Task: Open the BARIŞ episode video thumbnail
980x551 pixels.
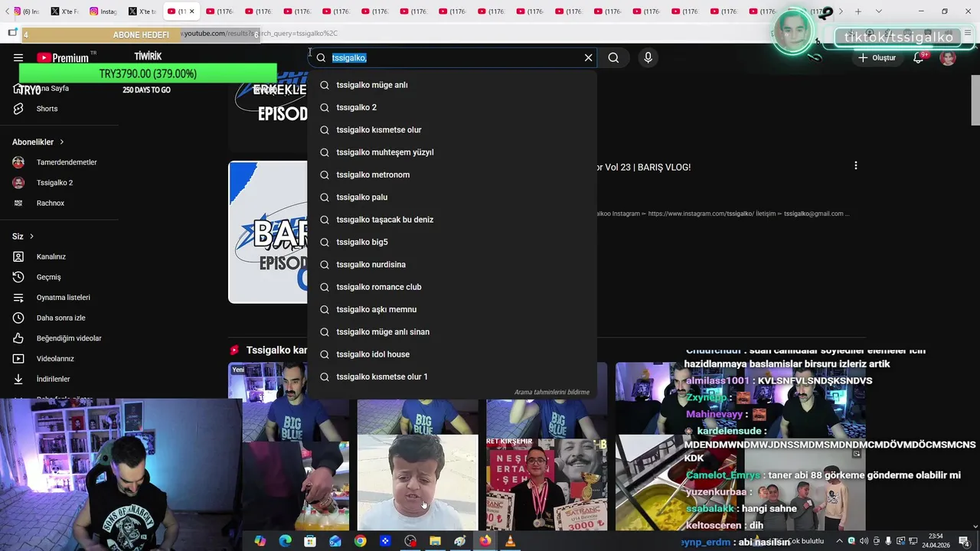Action: tap(268, 232)
